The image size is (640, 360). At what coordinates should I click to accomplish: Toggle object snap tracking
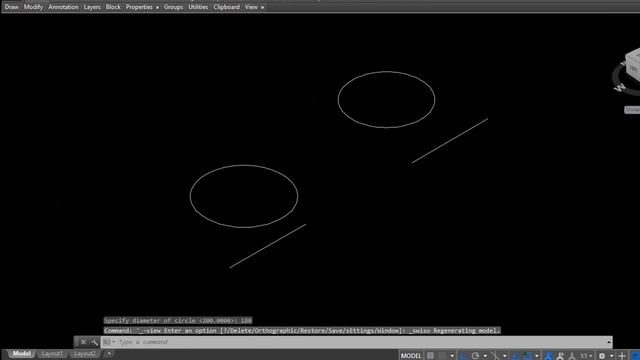point(515,356)
